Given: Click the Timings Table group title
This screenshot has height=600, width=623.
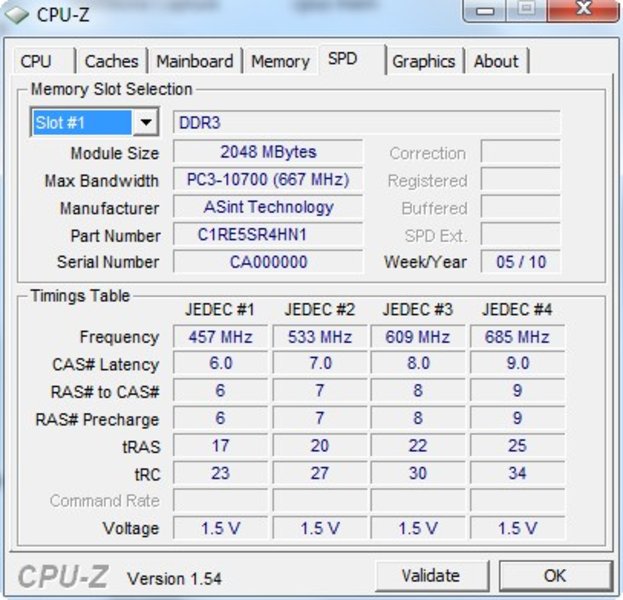Looking at the screenshot, I should [x=80, y=296].
